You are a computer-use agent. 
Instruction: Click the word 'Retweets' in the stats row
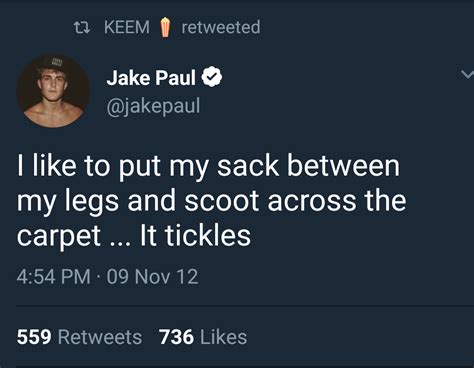coord(100,337)
